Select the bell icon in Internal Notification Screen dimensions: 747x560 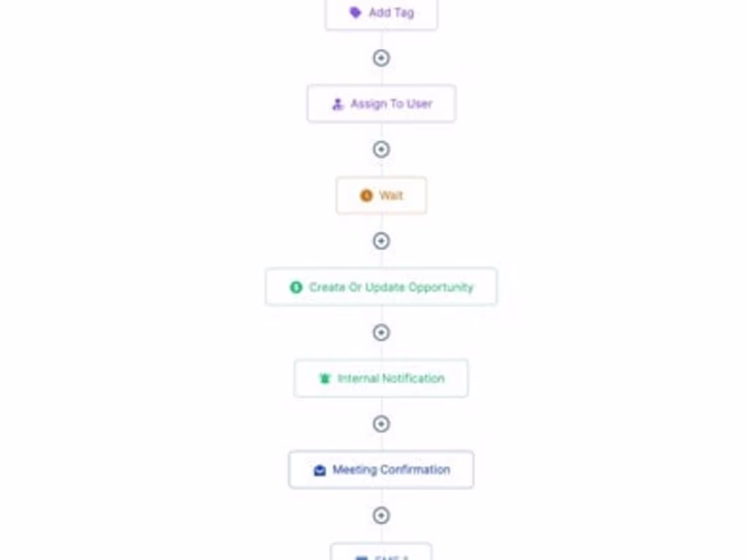(x=324, y=379)
